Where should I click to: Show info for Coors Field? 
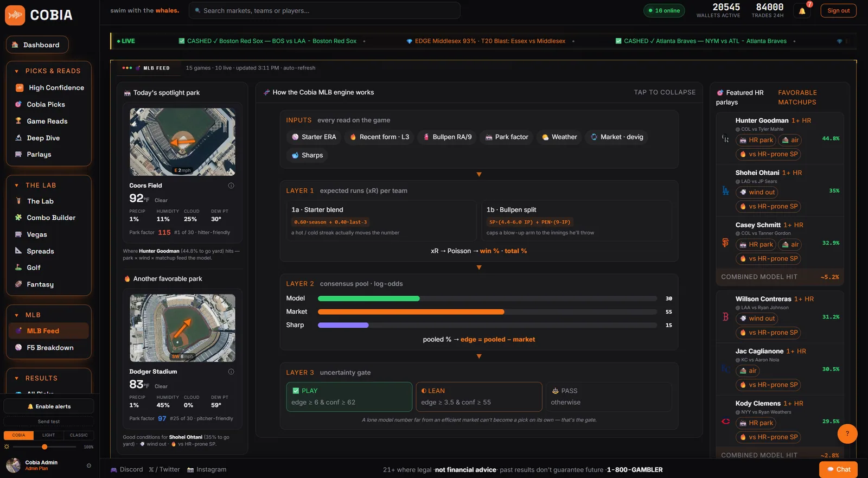pos(231,186)
